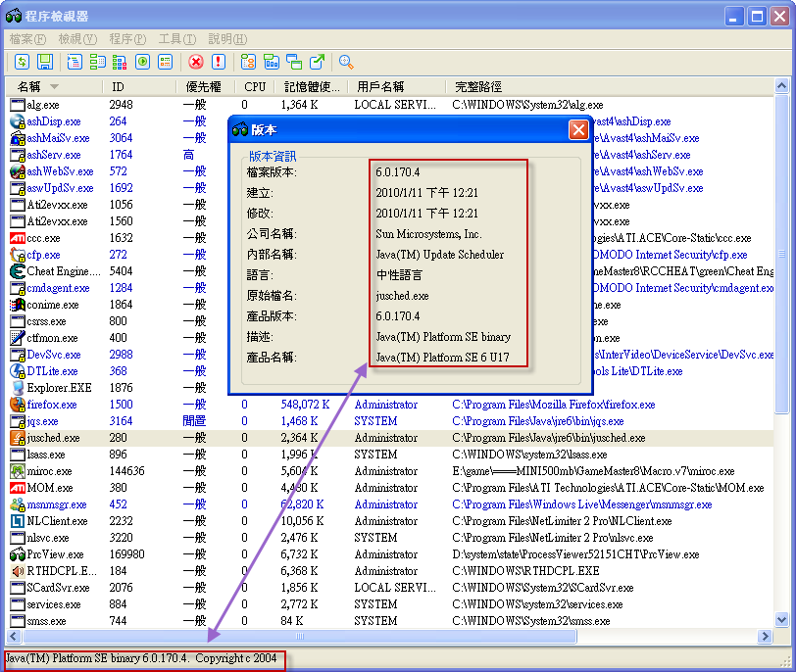This screenshot has width=796, height=672.
Task: Select the services.exe process name
Action: coord(54,604)
